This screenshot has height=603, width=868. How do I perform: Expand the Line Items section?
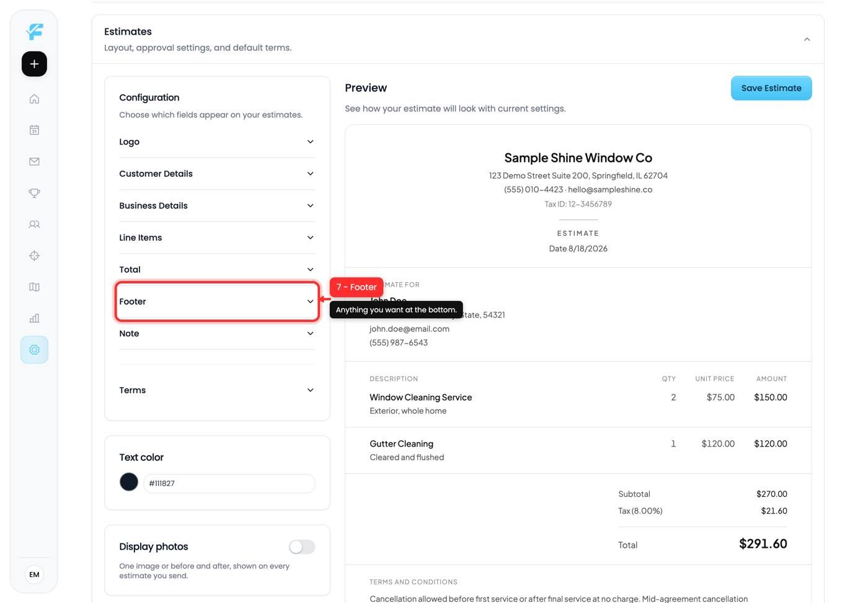(x=217, y=238)
